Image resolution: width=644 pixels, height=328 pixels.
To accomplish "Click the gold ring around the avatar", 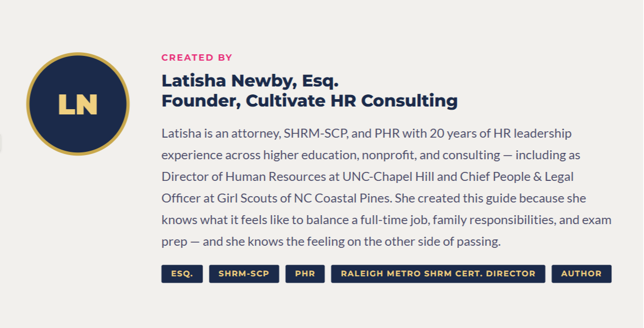I will 78,54.
